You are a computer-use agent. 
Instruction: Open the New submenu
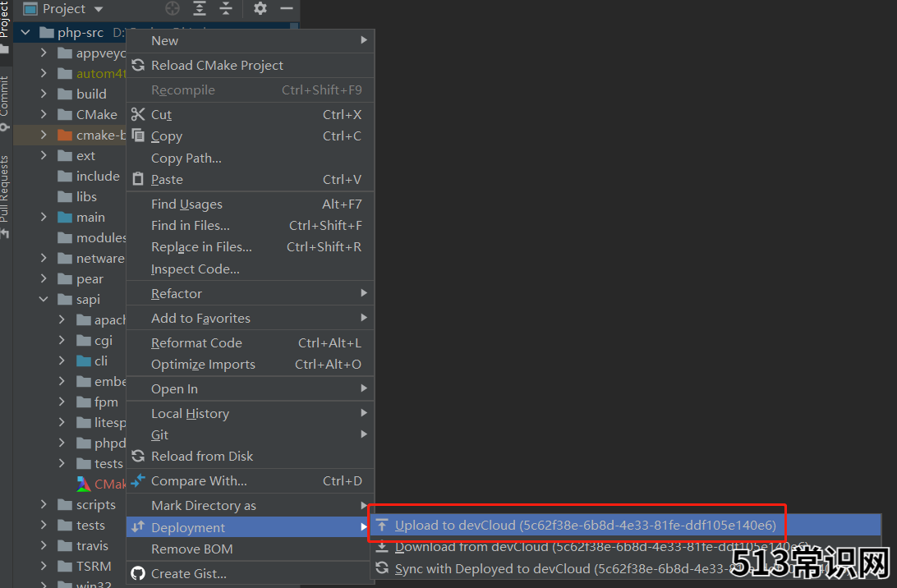(x=250, y=40)
